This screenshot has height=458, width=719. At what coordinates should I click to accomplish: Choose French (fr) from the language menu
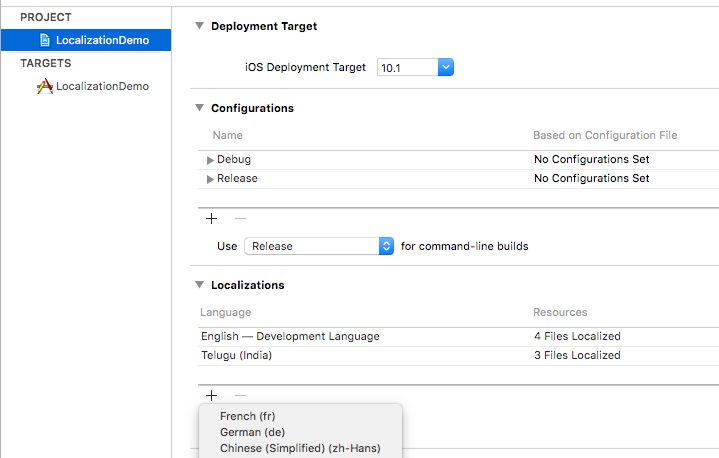[248, 416]
